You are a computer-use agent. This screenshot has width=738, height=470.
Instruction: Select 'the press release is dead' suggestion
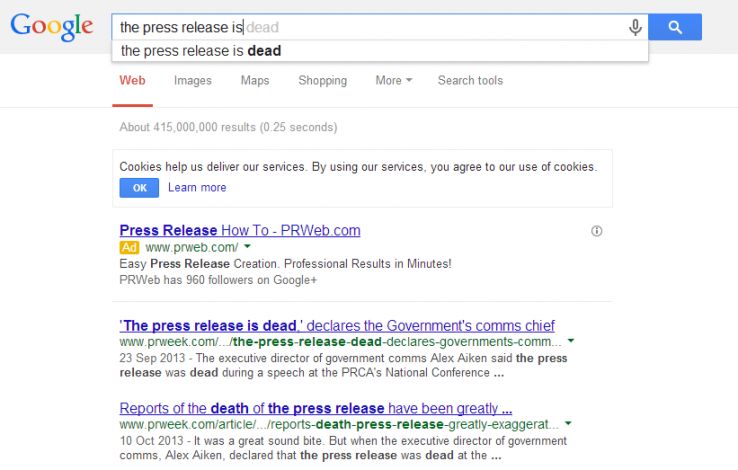pyautogui.click(x=201, y=50)
